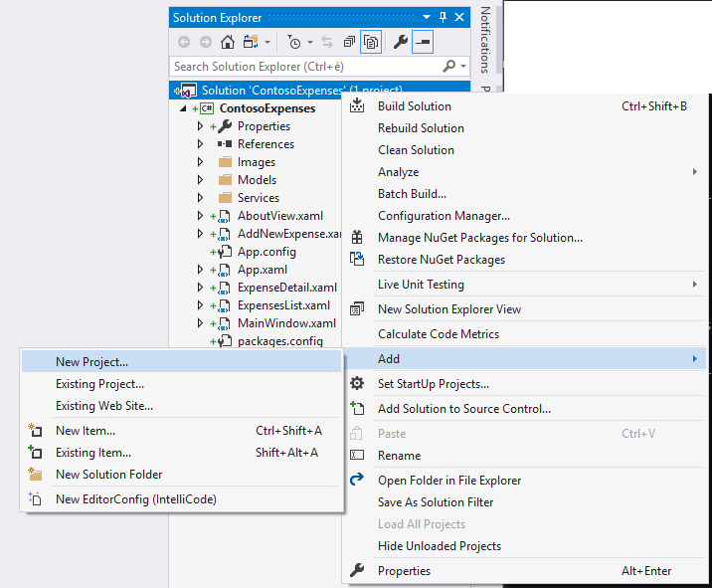Click the pin Auto Hide icon
The height and width of the screenshot is (588, 712).
[443, 17]
